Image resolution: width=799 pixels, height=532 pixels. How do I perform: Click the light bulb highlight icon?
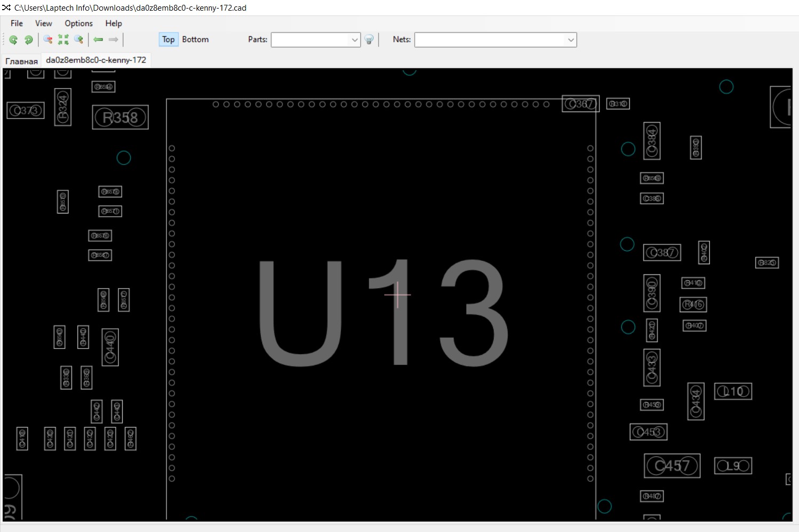click(x=369, y=39)
